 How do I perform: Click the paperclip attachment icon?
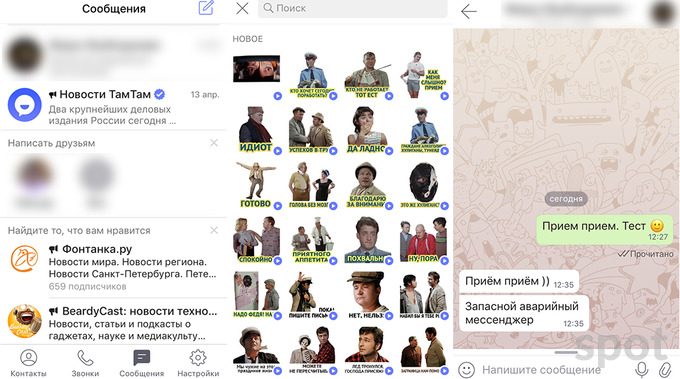coord(665,369)
